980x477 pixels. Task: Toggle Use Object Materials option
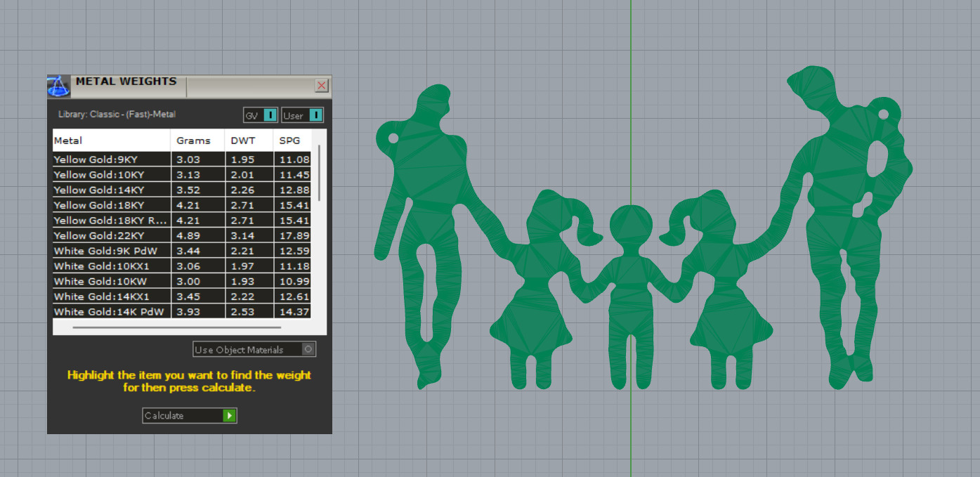[254, 349]
